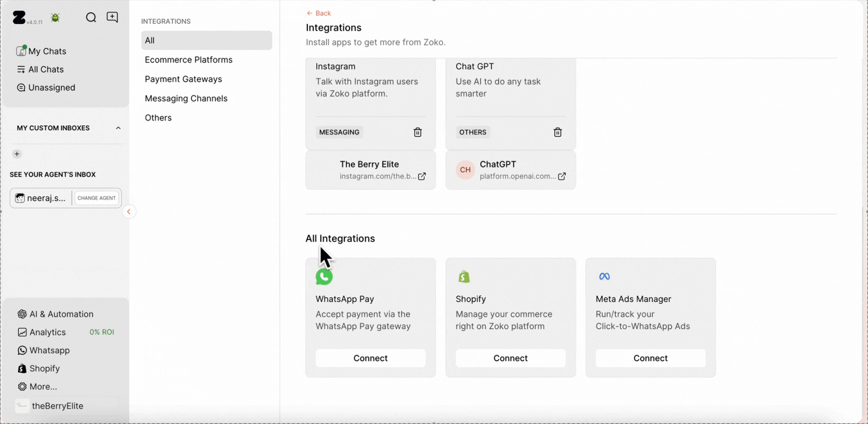Open the platform.openai.com external link
Image resolution: width=868 pixels, height=424 pixels.
[562, 177]
